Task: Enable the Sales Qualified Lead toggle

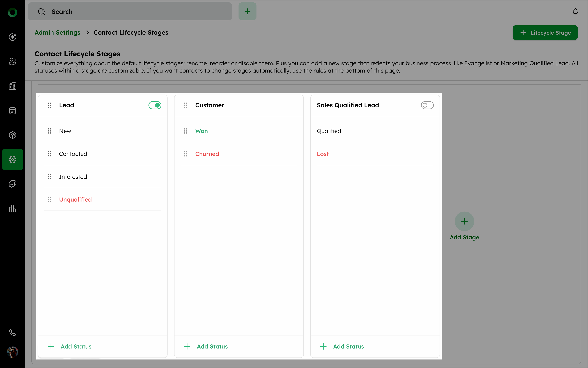Action: (427, 105)
